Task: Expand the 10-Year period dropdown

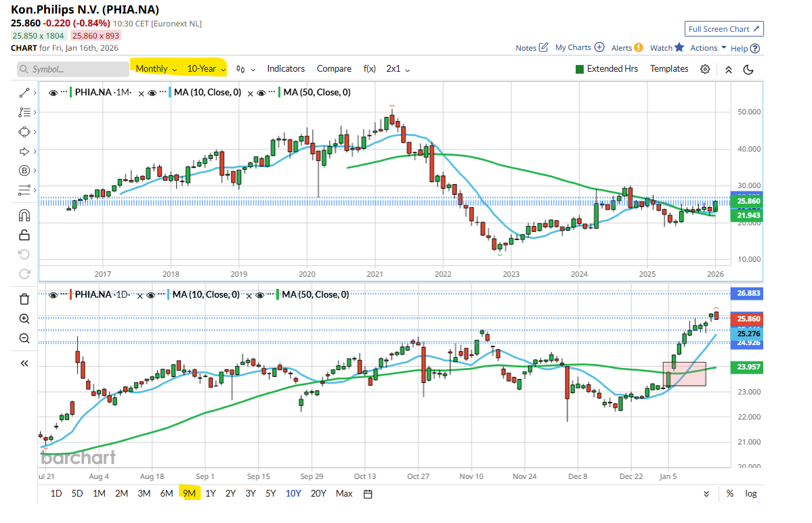Action: click(x=206, y=69)
